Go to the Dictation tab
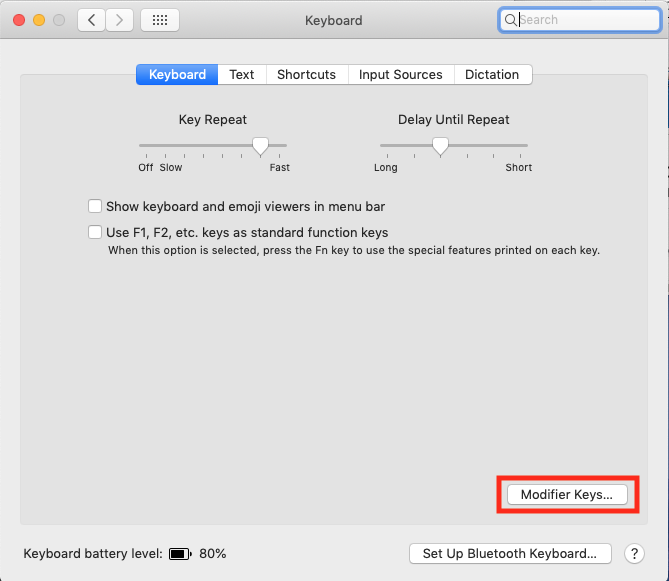This screenshot has width=669, height=581. point(492,75)
